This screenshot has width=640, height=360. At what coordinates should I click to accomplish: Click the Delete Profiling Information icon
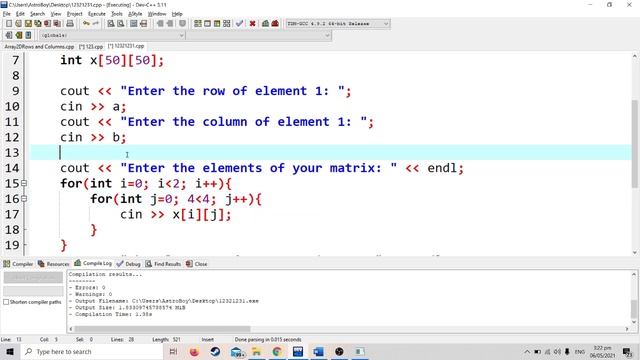(275, 24)
